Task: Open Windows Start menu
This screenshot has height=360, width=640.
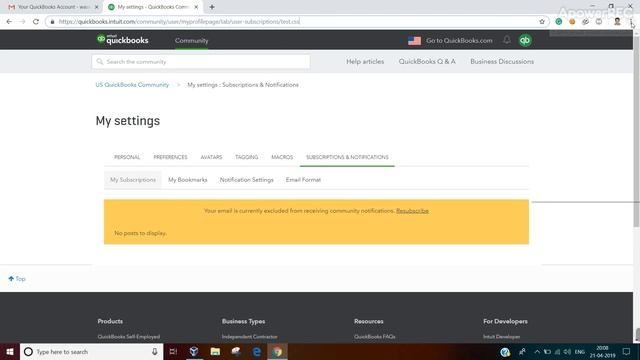Action: click(10, 351)
